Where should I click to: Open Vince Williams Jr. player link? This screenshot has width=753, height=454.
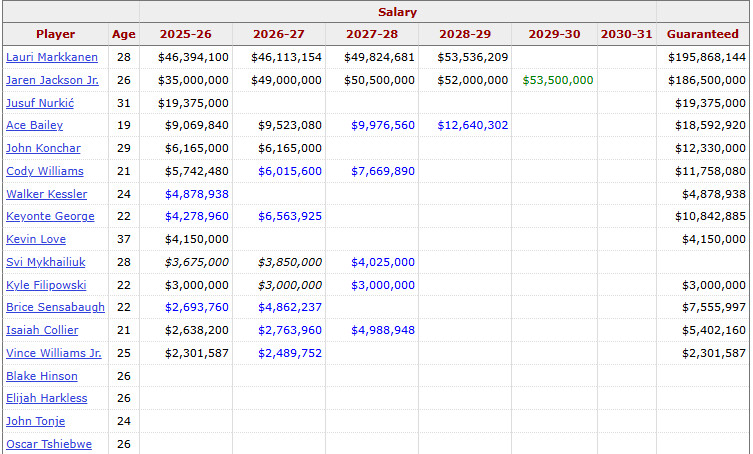click(x=54, y=353)
